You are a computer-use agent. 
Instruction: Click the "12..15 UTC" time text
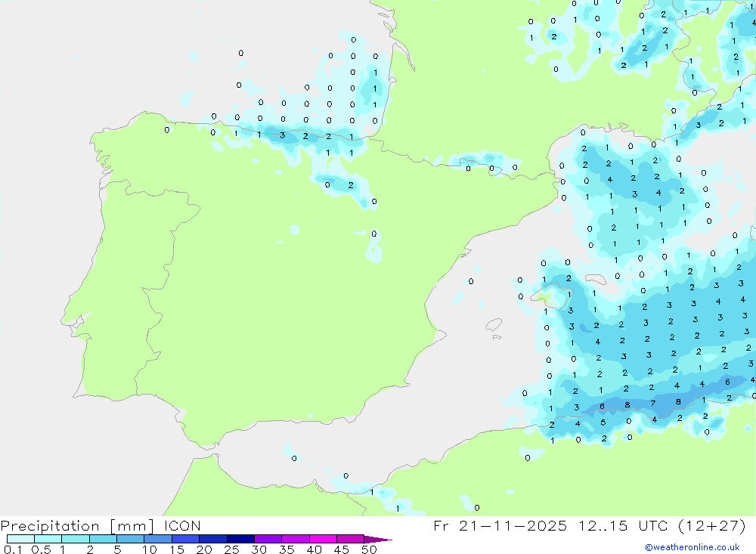624,525
